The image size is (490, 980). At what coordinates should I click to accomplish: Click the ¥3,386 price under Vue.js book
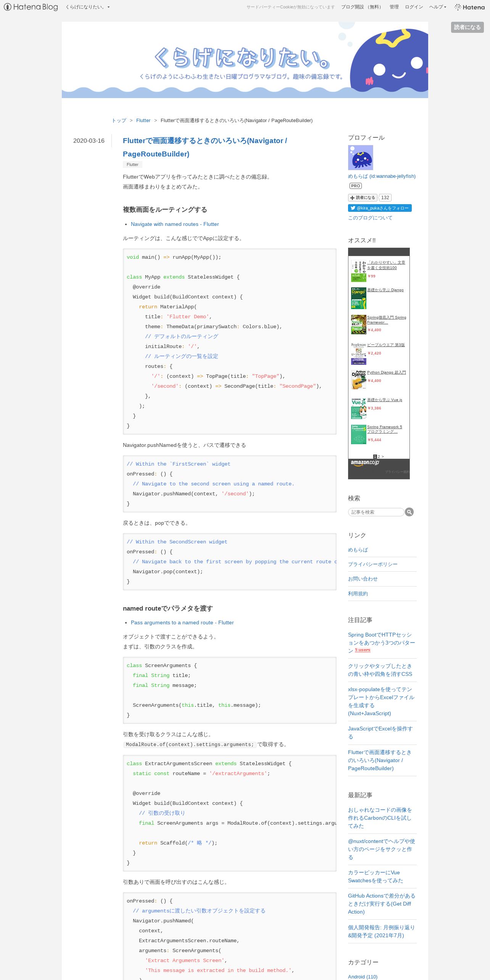(374, 408)
